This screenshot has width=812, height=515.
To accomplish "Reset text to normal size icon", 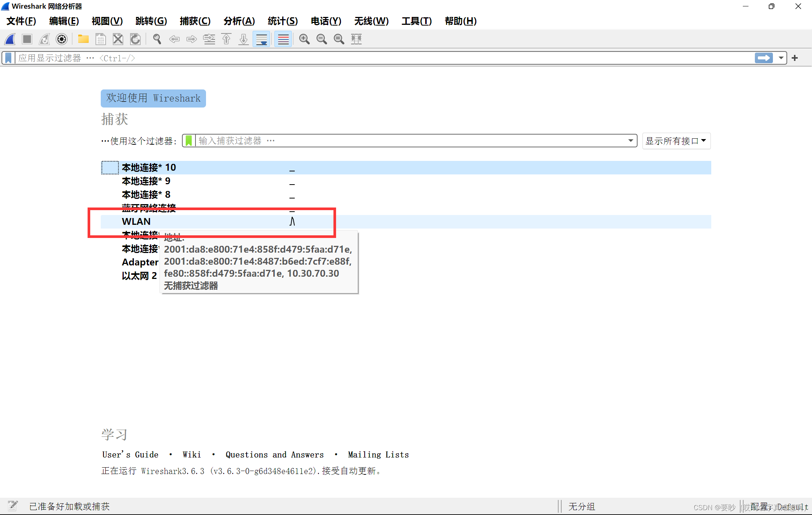I will pos(339,39).
